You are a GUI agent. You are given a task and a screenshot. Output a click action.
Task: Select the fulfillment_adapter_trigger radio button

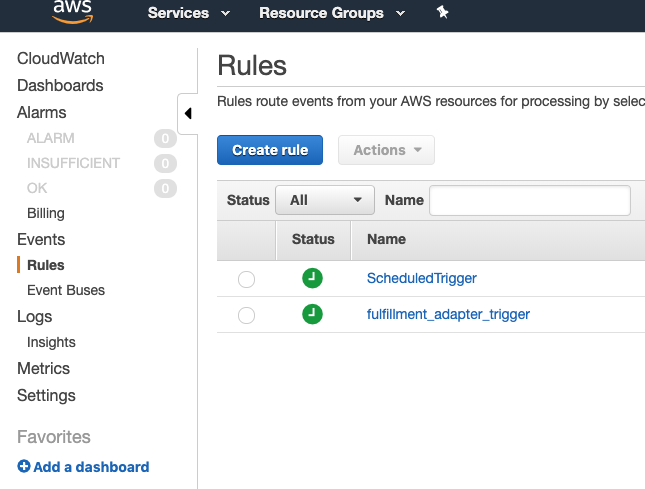246,315
